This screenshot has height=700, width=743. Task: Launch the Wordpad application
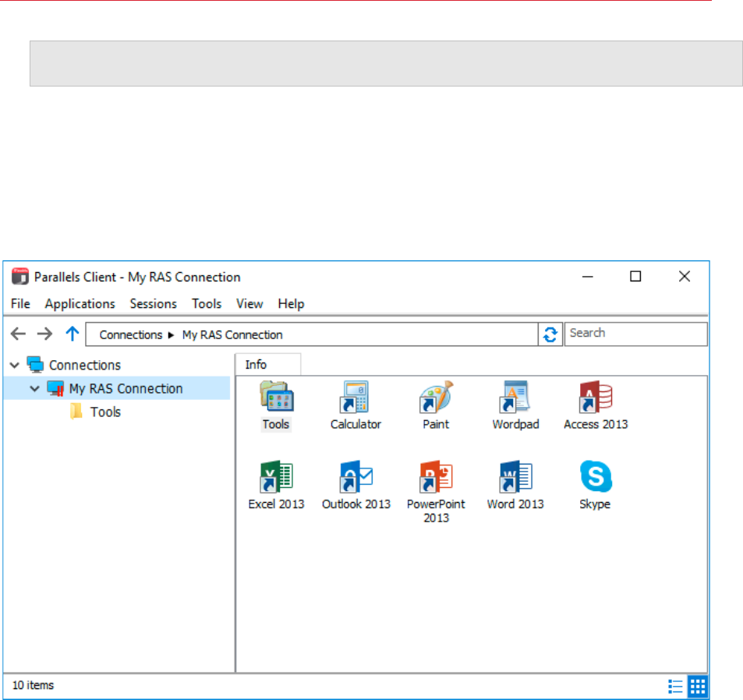point(515,397)
